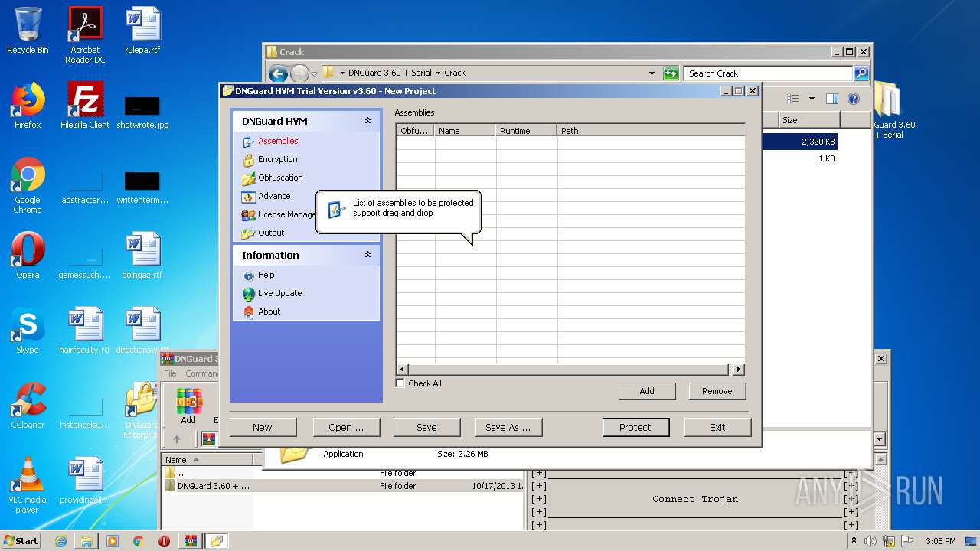Sort by Path column header
Viewport: 980px width, 551px height.
point(651,131)
